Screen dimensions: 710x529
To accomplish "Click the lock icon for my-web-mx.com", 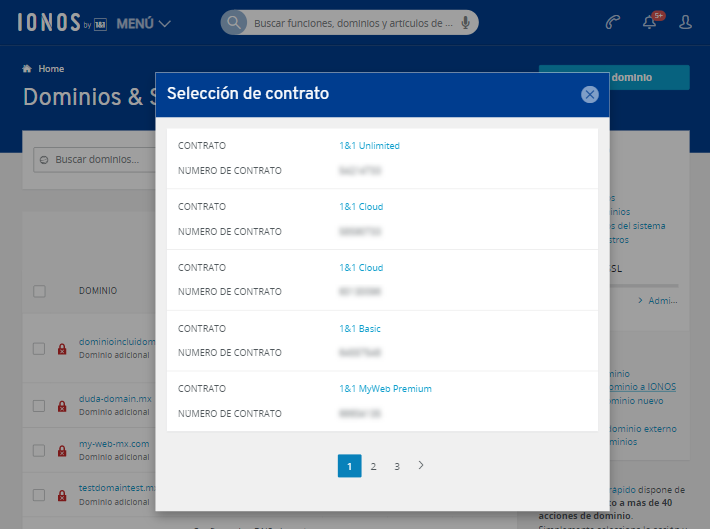I will 62,451.
